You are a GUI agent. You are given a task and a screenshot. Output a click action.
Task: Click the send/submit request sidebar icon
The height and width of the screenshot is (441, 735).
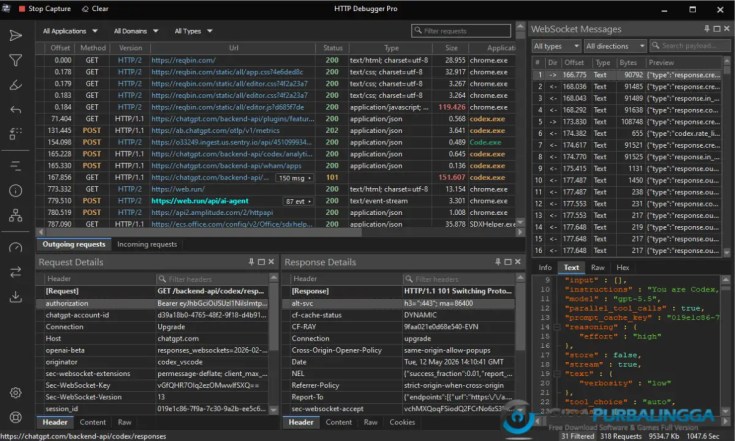point(15,36)
